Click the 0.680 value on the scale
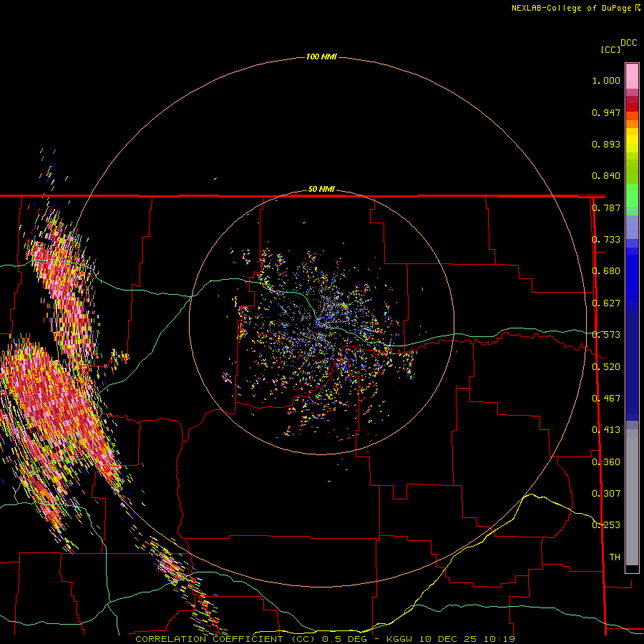The image size is (644, 644). [606, 271]
